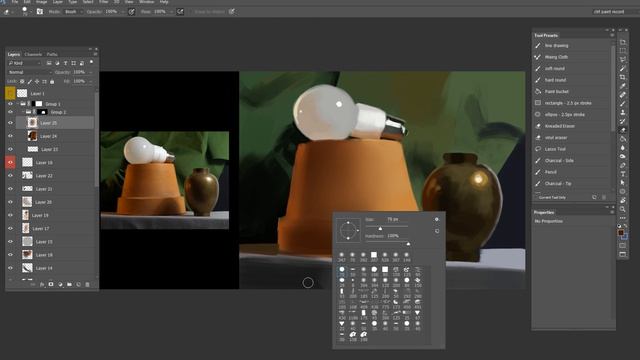Select Layer 24 thumbnail
640x360 pixels.
(32, 136)
